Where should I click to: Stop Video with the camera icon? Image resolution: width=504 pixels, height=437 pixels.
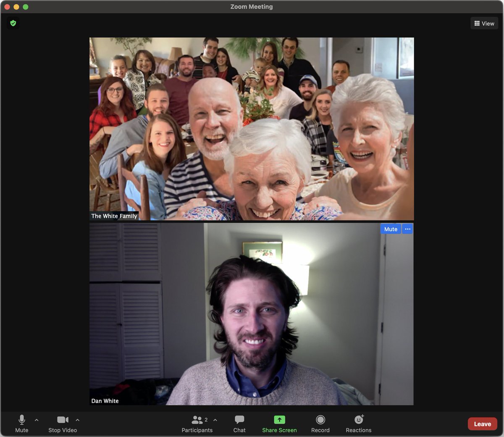[x=63, y=424]
